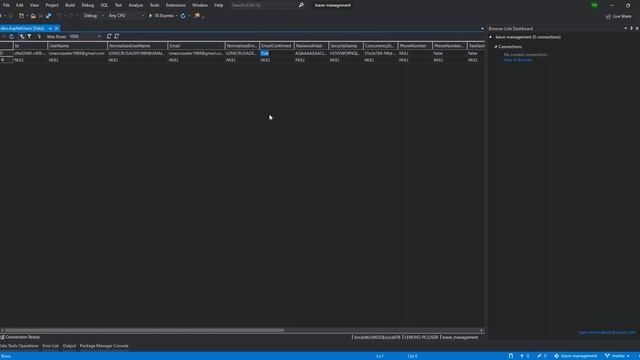Click the Email column header
640x360 pixels.
pos(196,46)
